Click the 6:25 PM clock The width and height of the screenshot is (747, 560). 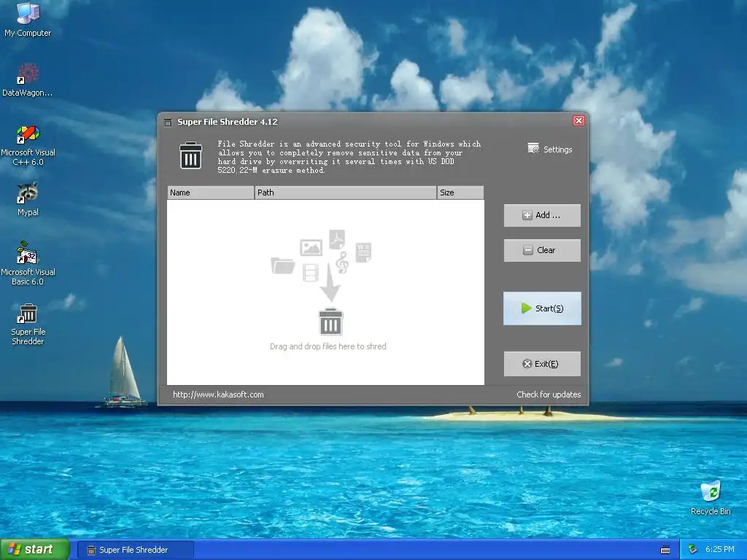719,549
